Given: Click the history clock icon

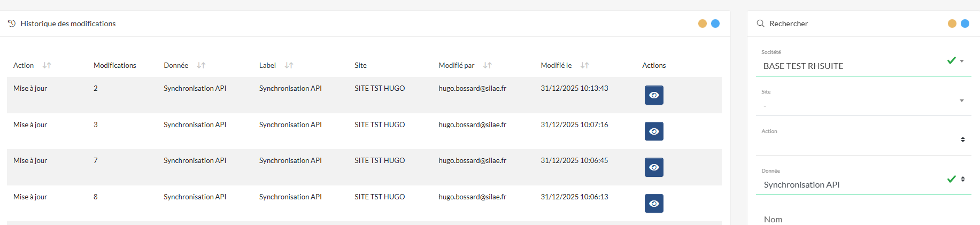Looking at the screenshot, I should pyautogui.click(x=12, y=24).
